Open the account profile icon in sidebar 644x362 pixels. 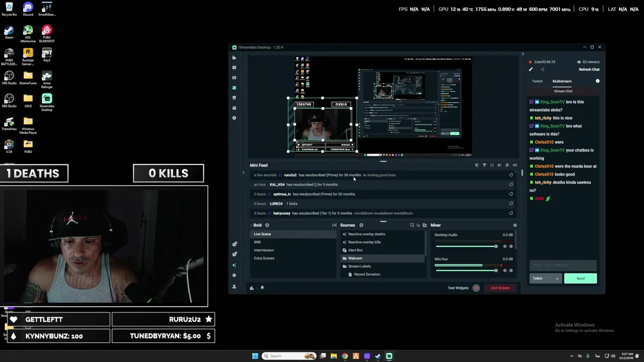[x=234, y=286]
